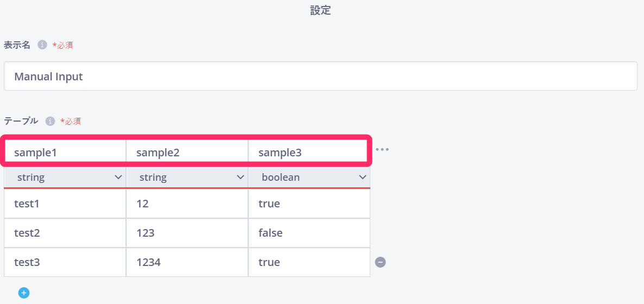Select the sample1 column header field
644x304 pixels.
[x=66, y=153]
